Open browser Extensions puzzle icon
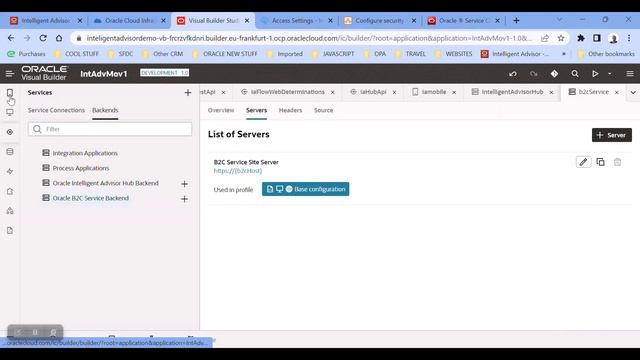The image size is (640, 360). [580, 38]
